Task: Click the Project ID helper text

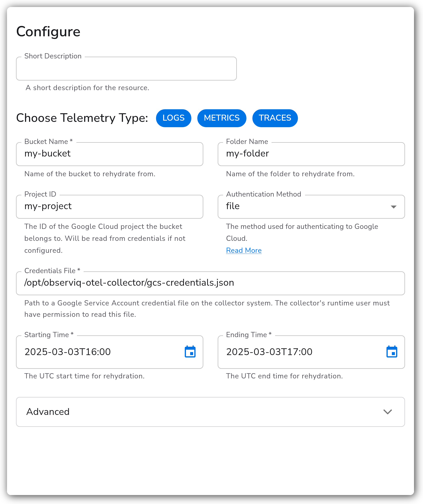Action: point(105,239)
